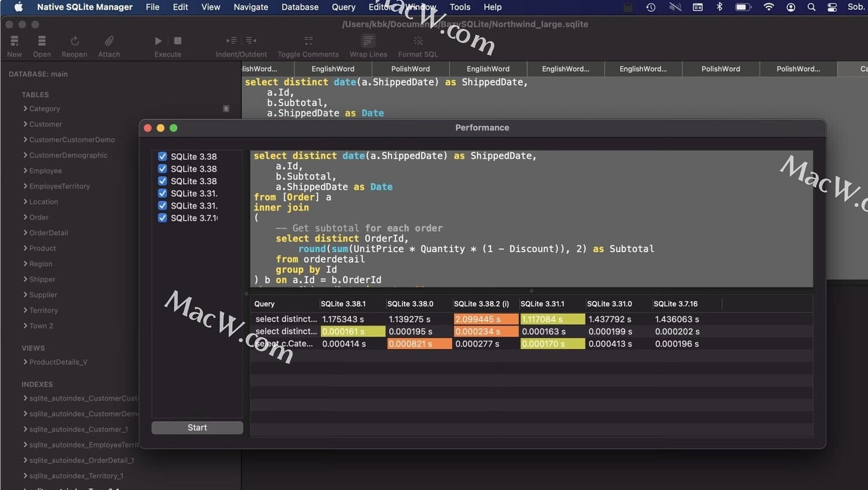The height and width of the screenshot is (490, 868).
Task: Click the SQLite 3.38.1 column header
Action: pos(343,304)
